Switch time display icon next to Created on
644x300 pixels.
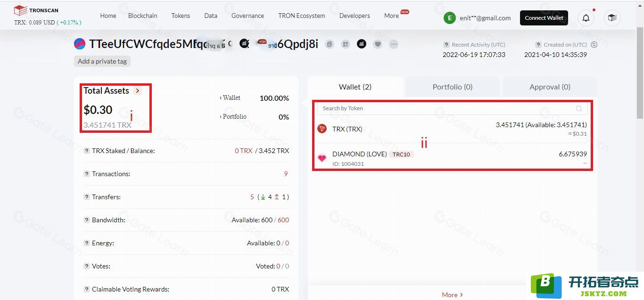click(594, 45)
